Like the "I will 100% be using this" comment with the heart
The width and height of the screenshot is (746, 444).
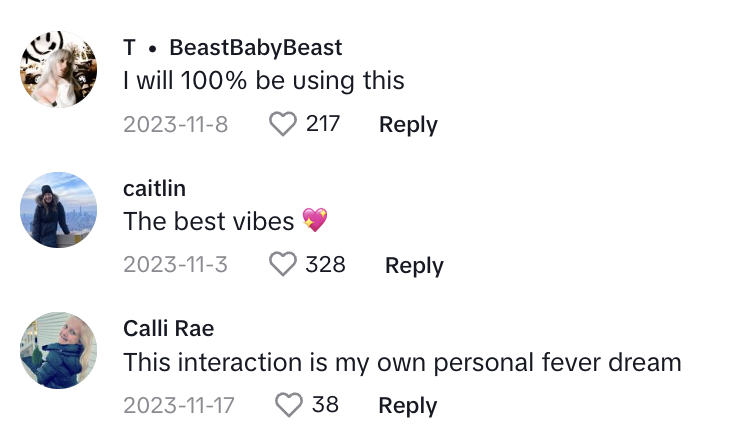point(284,124)
